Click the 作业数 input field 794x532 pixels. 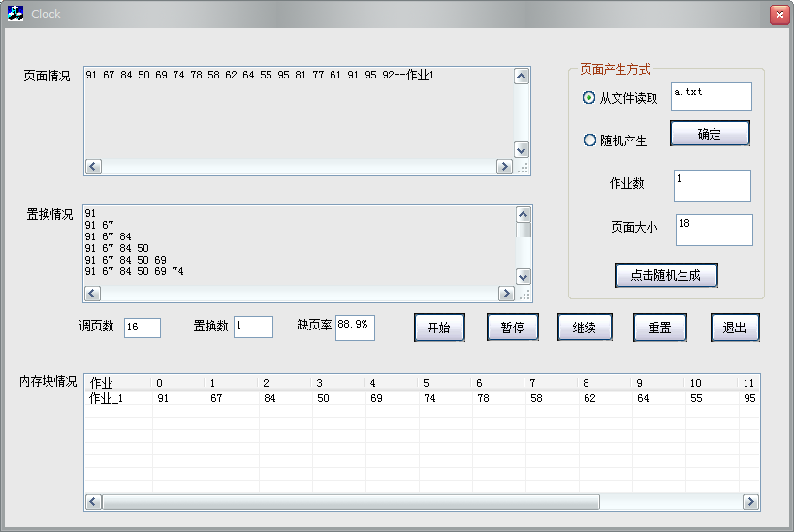pos(712,185)
